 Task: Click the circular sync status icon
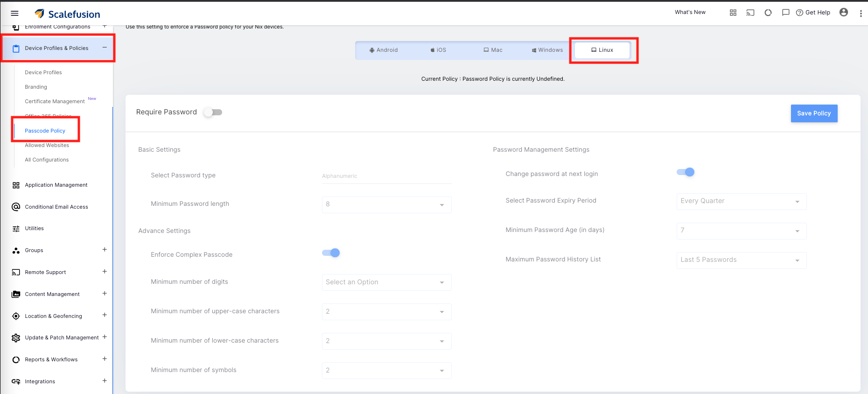(x=768, y=13)
